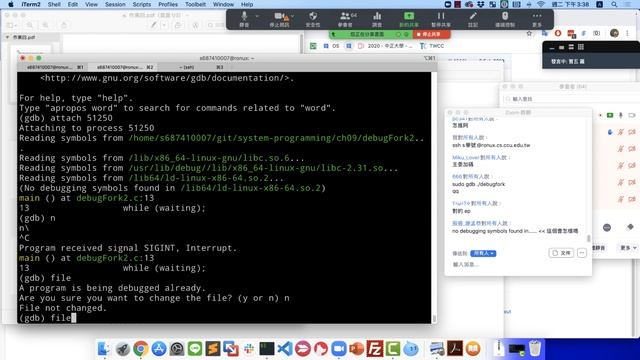Switch to the first iTerm tab
Viewport: 640px width, 360px height.
tap(52, 67)
